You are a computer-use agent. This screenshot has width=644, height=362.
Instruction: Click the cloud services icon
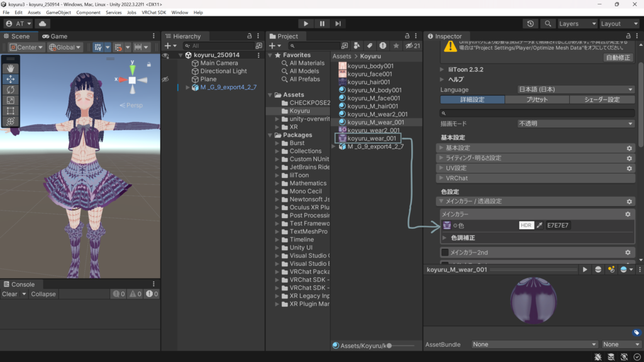pos(43,24)
